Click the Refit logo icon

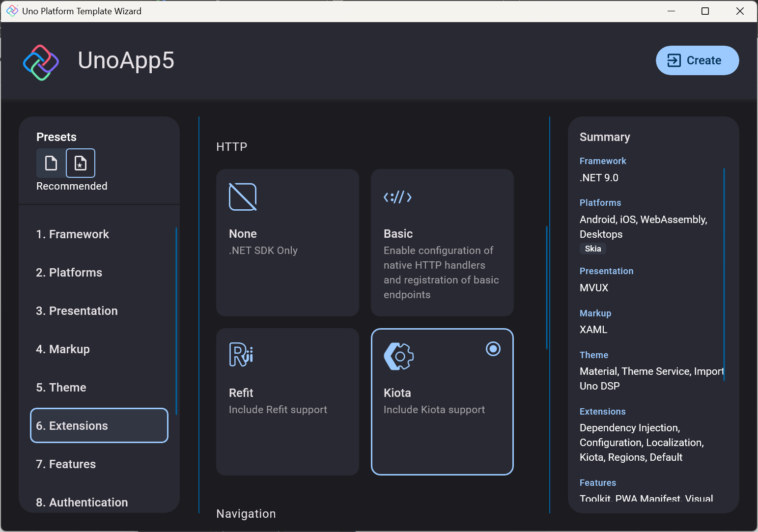coord(241,354)
